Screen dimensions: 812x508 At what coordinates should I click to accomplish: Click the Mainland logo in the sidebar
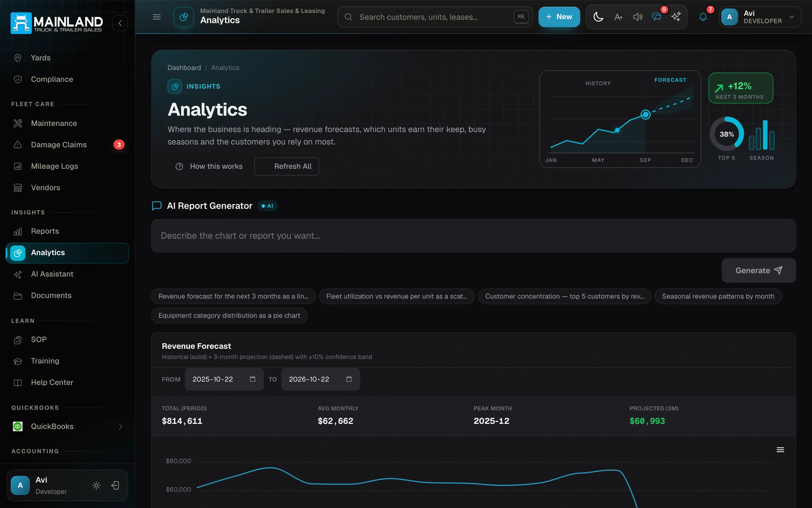(x=57, y=23)
